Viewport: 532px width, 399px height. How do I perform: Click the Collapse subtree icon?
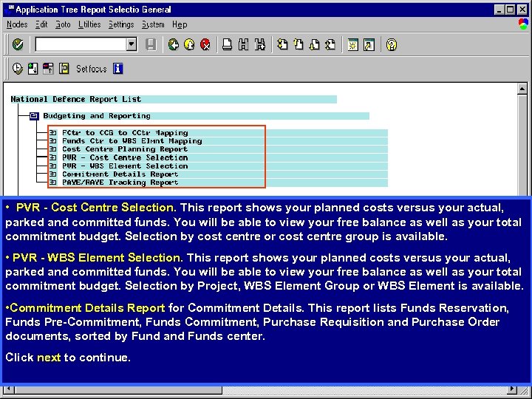tap(48, 69)
